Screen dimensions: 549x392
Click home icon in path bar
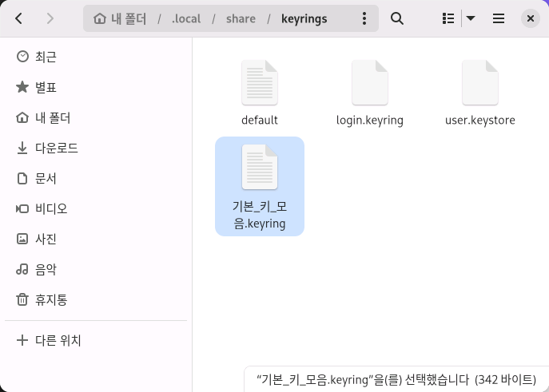100,18
